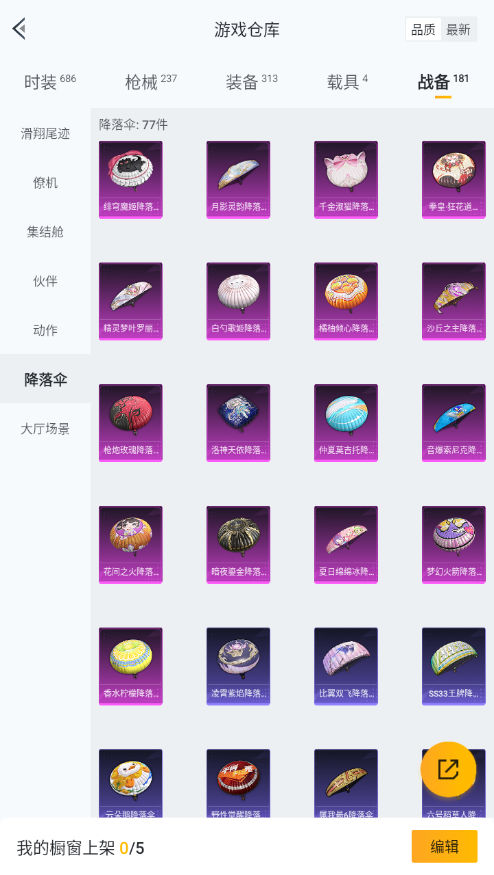Screen dimensions: 494x875
Task: Open the 枪械 tab
Action: coord(151,82)
